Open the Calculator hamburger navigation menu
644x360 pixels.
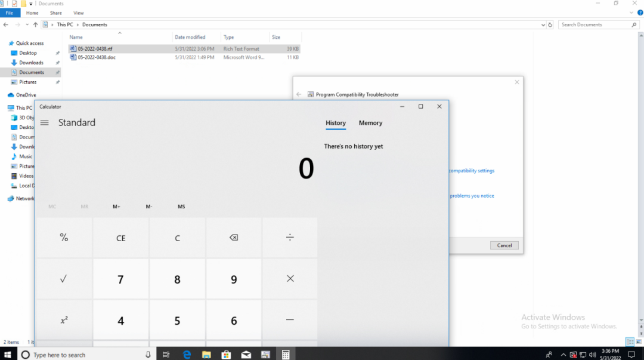(44, 122)
